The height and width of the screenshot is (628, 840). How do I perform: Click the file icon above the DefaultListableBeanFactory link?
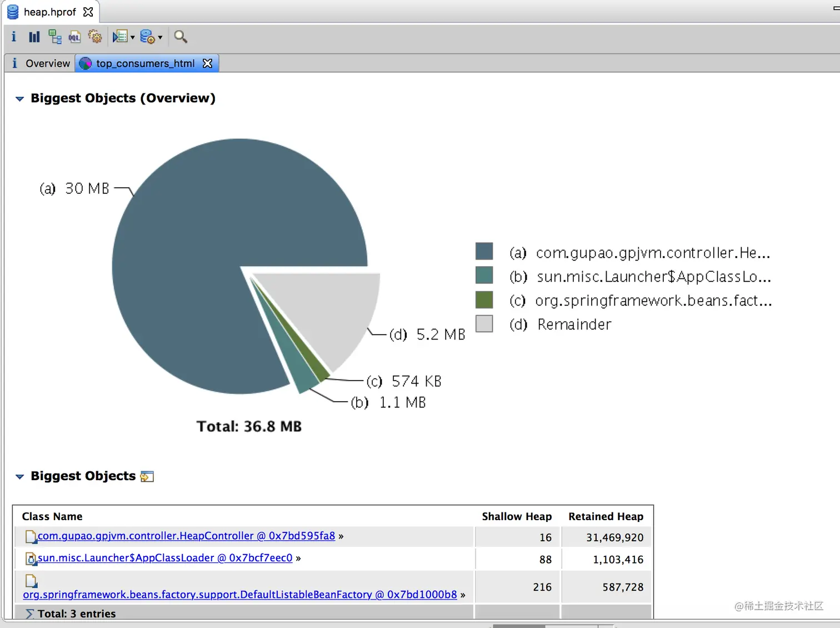[31, 581]
